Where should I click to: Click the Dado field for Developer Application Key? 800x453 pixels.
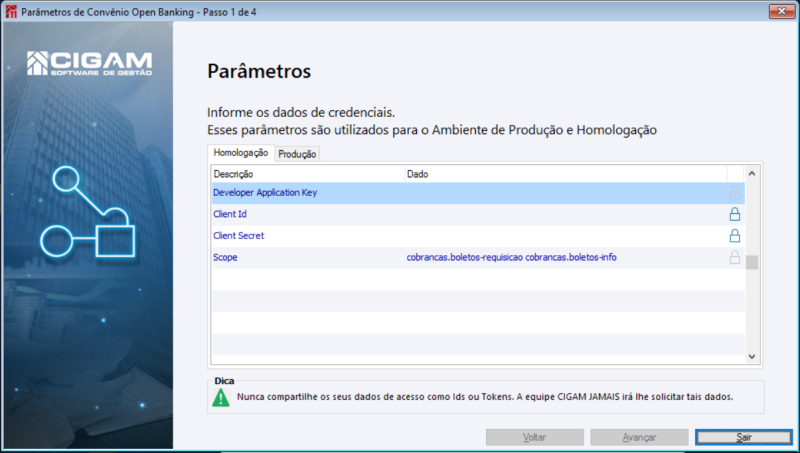coord(566,193)
